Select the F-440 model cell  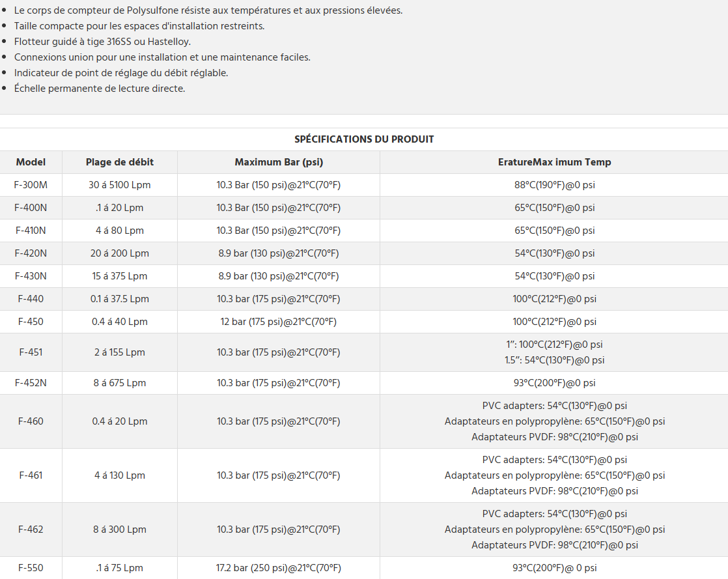31,298
